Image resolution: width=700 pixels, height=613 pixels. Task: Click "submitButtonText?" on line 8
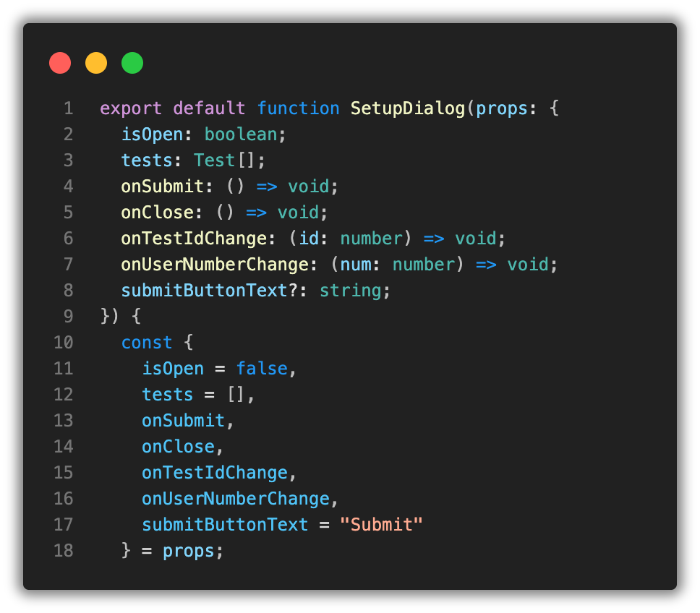tap(210, 291)
